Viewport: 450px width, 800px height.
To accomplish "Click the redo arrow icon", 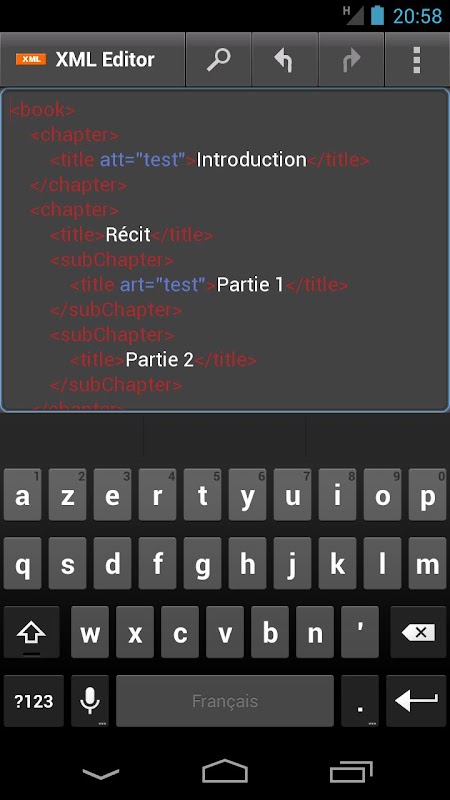I will pyautogui.click(x=351, y=60).
